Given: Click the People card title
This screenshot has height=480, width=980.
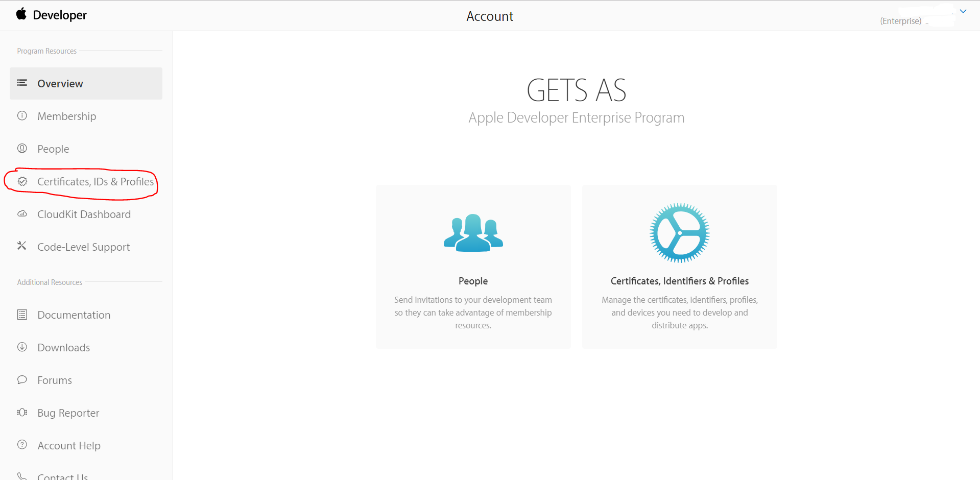Looking at the screenshot, I should (x=473, y=281).
